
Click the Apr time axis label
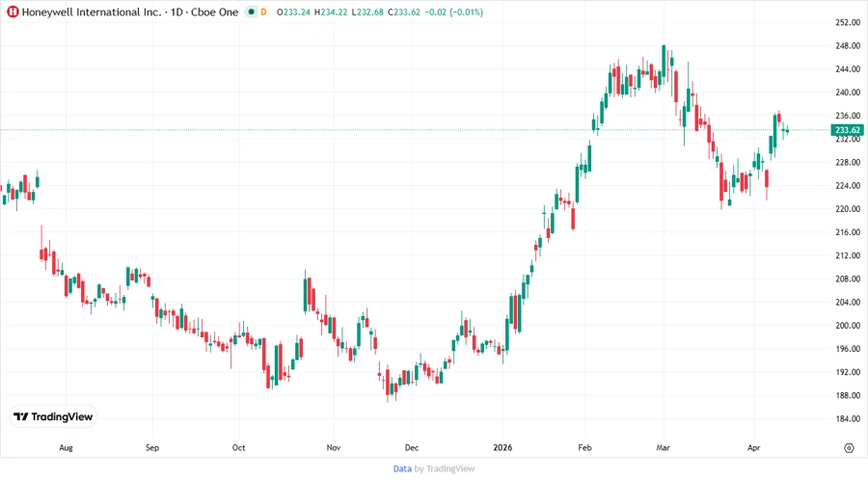[754, 448]
